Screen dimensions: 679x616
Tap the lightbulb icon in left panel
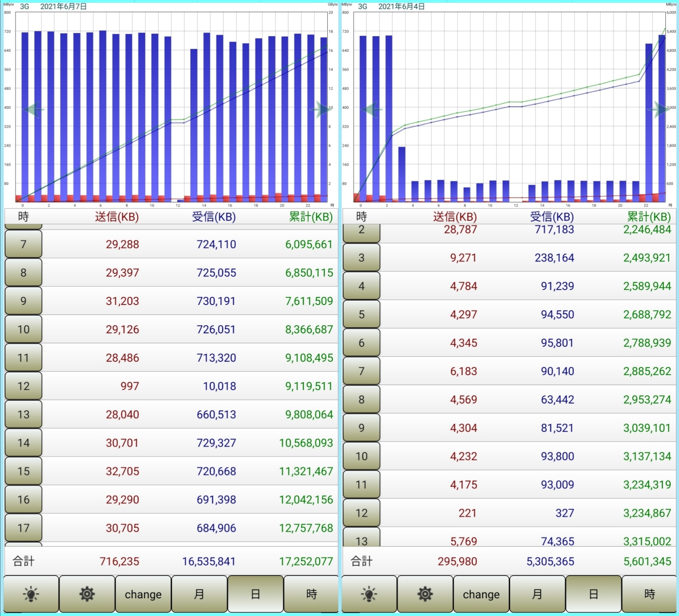pos(31,594)
